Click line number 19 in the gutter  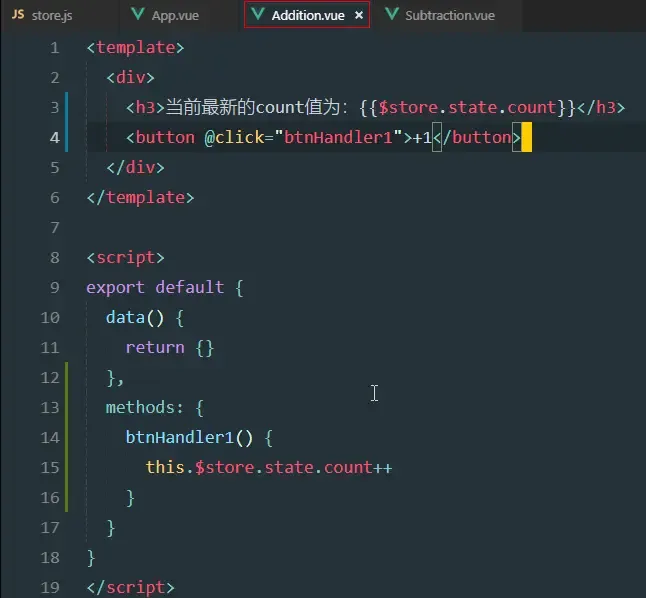pos(50,587)
